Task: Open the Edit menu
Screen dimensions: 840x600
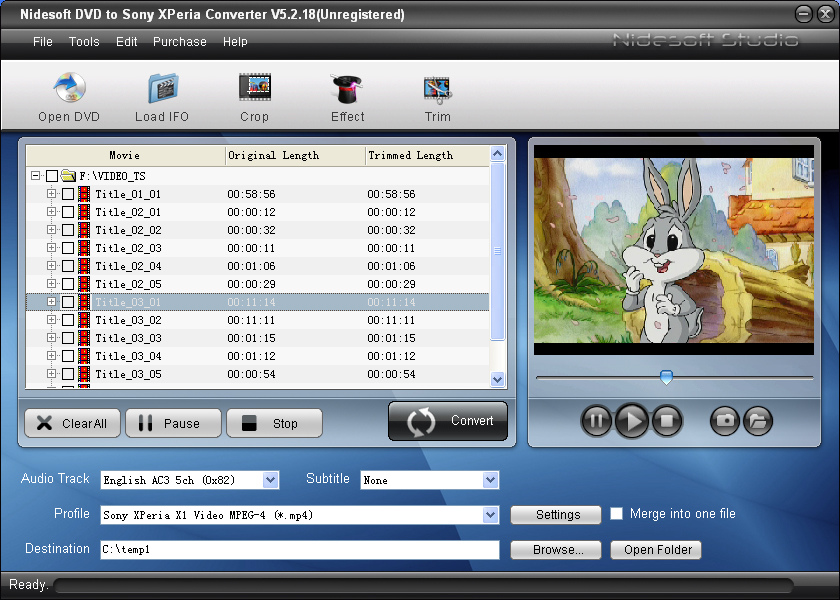Action: click(126, 42)
